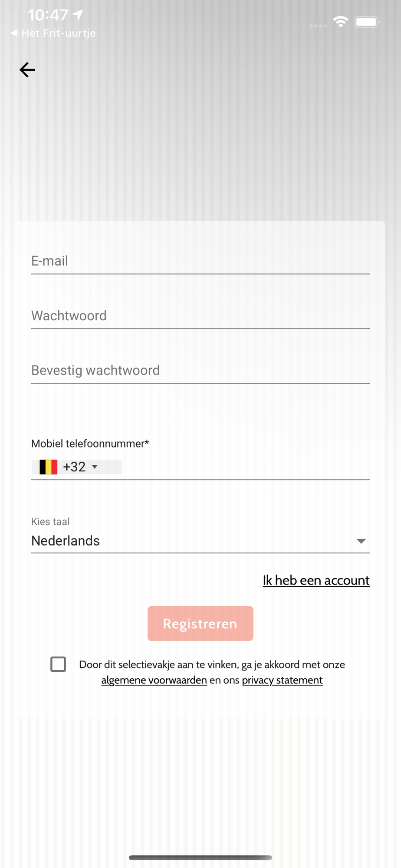Tap the back arrow icon
Viewport: 401px width, 868px height.
[x=27, y=70]
